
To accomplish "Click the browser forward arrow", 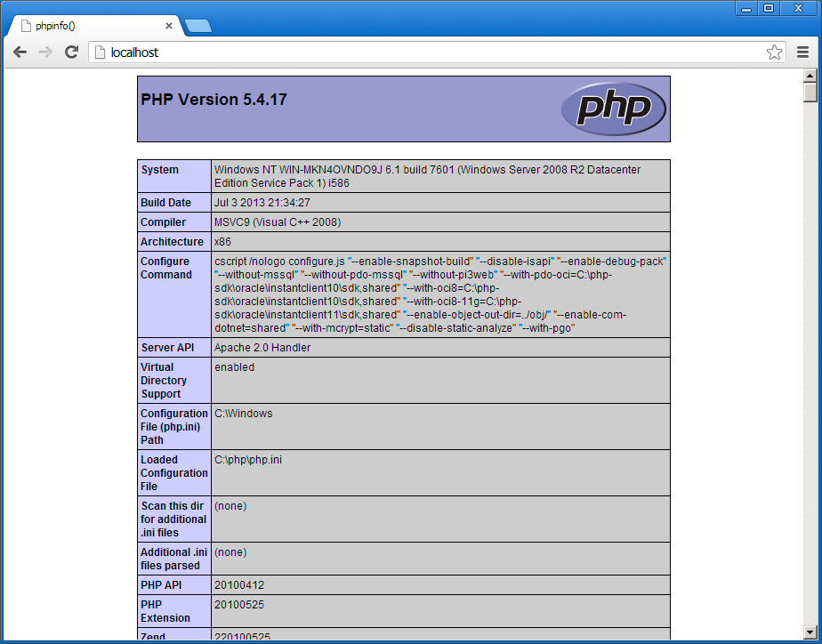I will pyautogui.click(x=45, y=52).
